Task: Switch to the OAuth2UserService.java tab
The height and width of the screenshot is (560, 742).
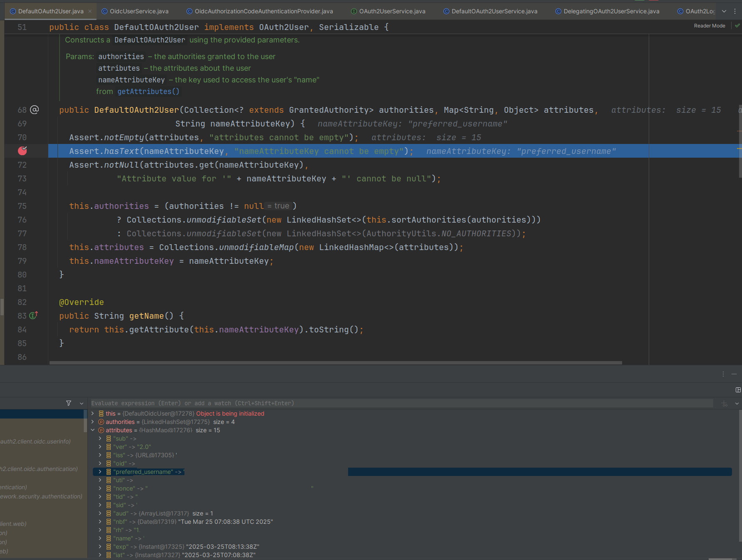Action: (x=388, y=11)
